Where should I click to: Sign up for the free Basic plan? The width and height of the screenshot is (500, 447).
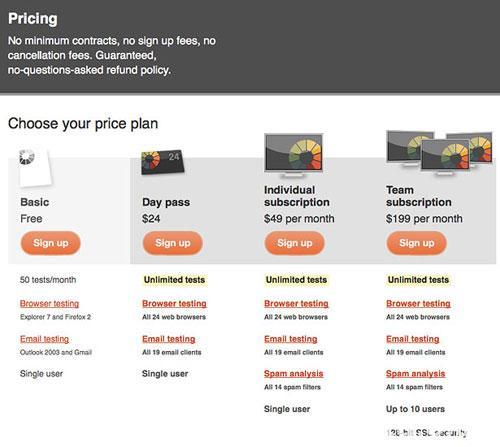point(51,243)
